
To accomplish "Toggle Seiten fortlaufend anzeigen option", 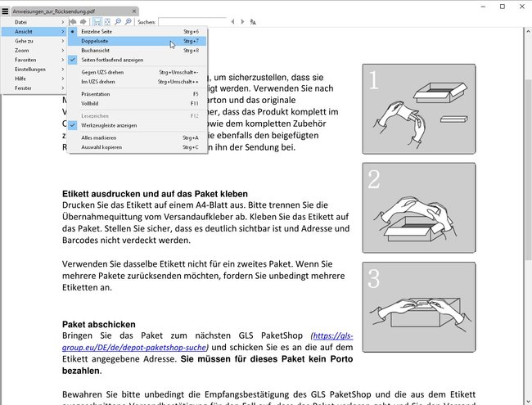I will [x=138, y=60].
